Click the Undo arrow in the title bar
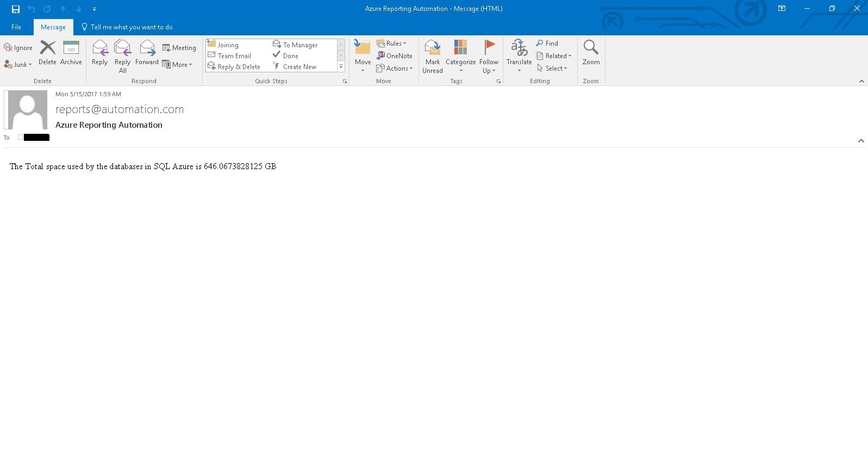 point(32,9)
